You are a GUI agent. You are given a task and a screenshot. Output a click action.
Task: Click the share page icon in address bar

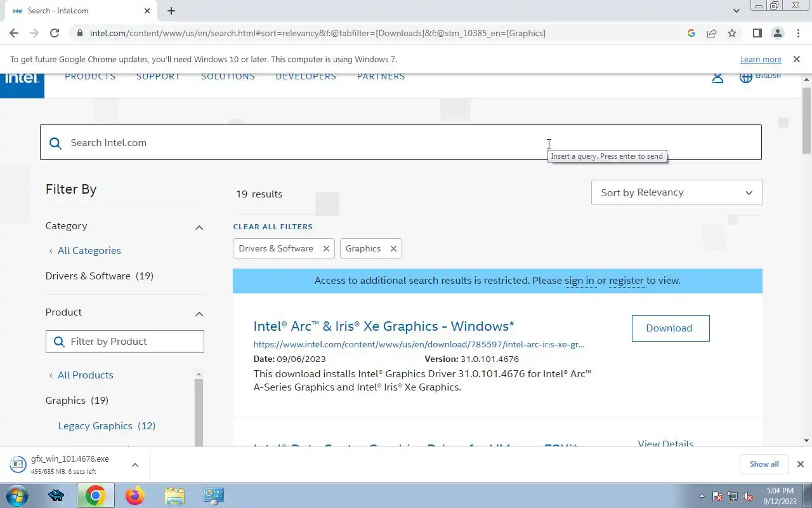point(712,33)
